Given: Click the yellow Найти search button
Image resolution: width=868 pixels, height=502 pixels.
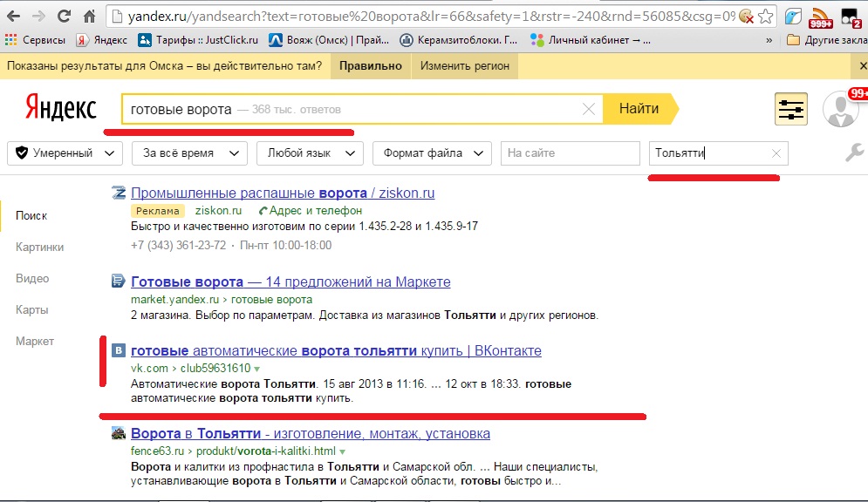Looking at the screenshot, I should pyautogui.click(x=639, y=109).
